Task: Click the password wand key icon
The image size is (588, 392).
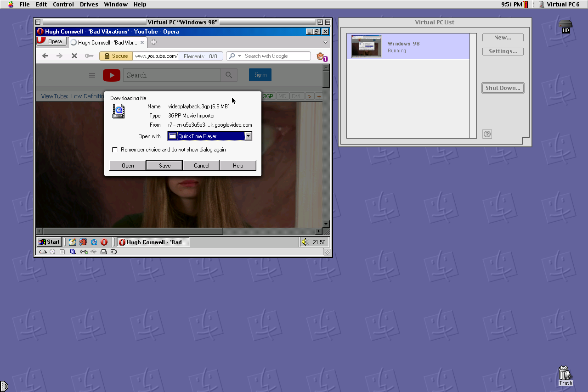Action: tap(89, 56)
